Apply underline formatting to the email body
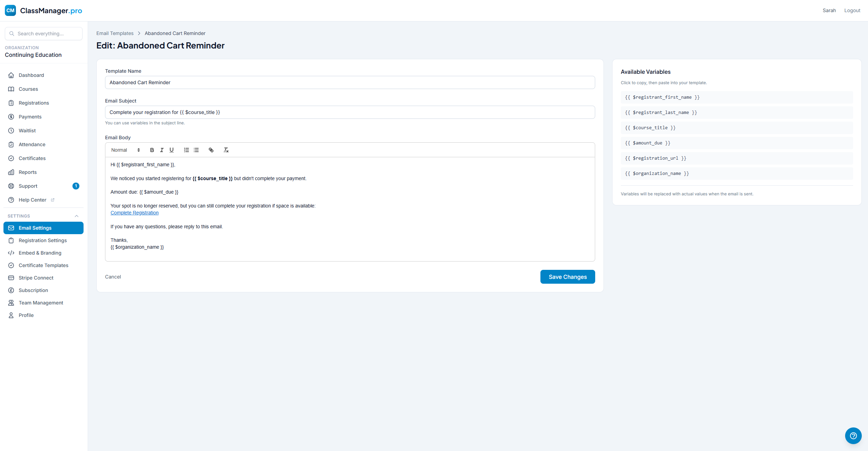Screen dimensions: 868x451 coord(172,150)
